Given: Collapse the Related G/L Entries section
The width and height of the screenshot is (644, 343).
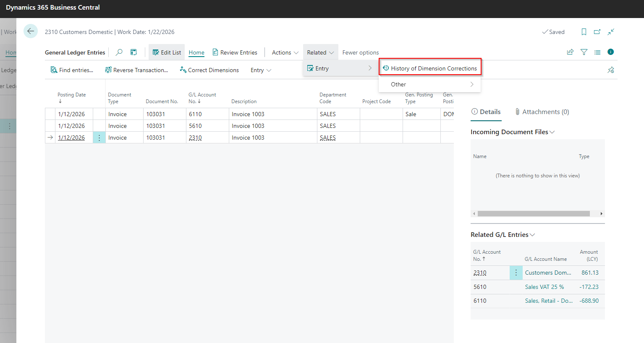Looking at the screenshot, I should 532,234.
